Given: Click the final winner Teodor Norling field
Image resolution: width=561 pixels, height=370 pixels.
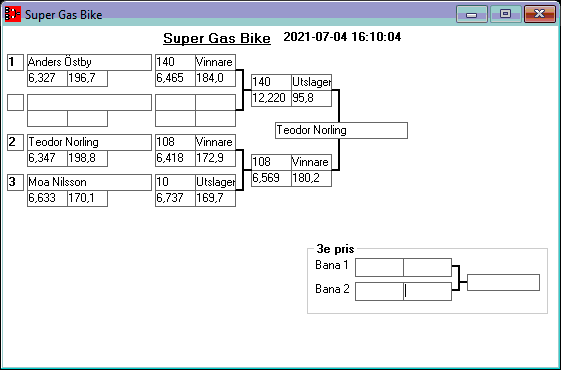Looking at the screenshot, I should point(341,130).
